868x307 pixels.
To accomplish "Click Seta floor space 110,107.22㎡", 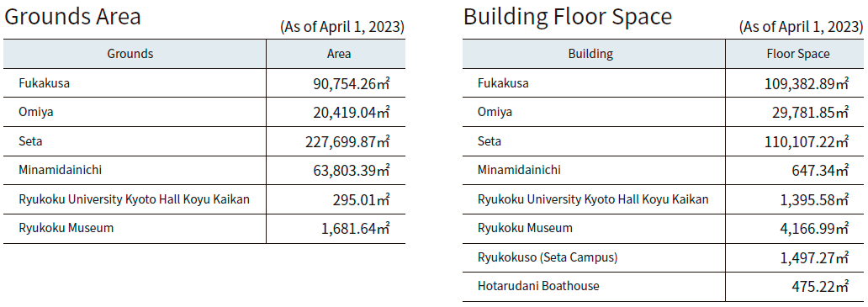I will [806, 141].
